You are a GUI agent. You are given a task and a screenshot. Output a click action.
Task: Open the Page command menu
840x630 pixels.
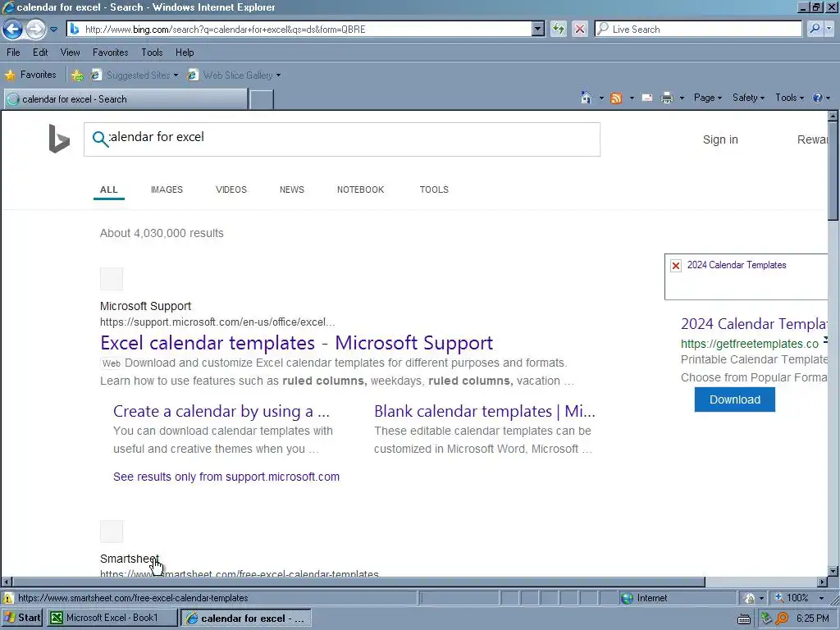click(x=708, y=98)
